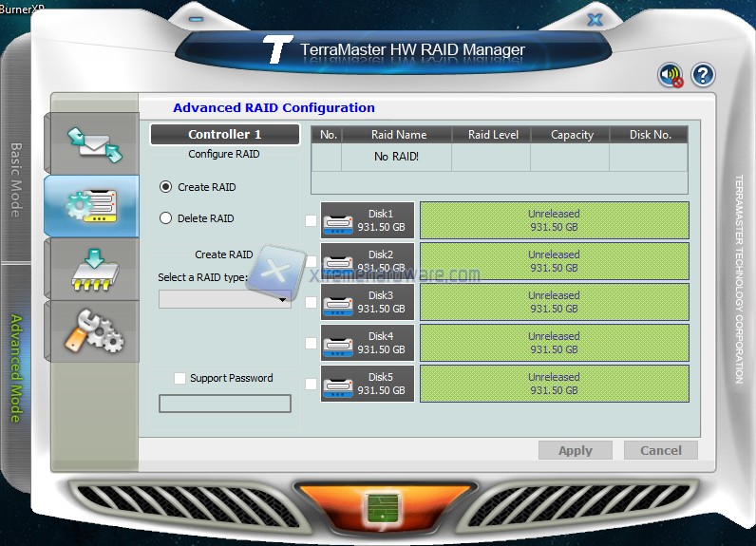Screen dimensions: 756x546
Task: Tick the checkbox next to Disk5
Action: 311,385
